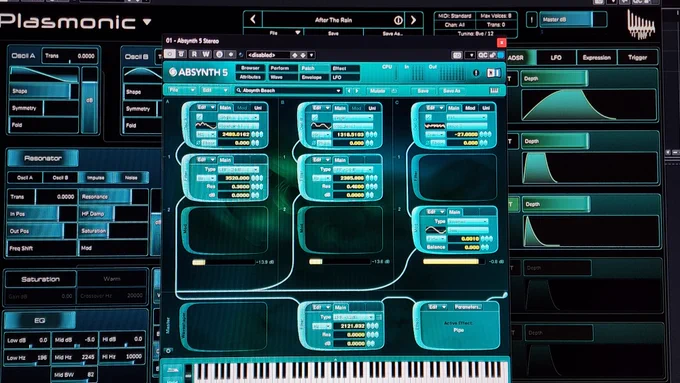Open the Plasmonic Trigger tab
Image resolution: width=680 pixels, height=383 pixels.
click(638, 57)
